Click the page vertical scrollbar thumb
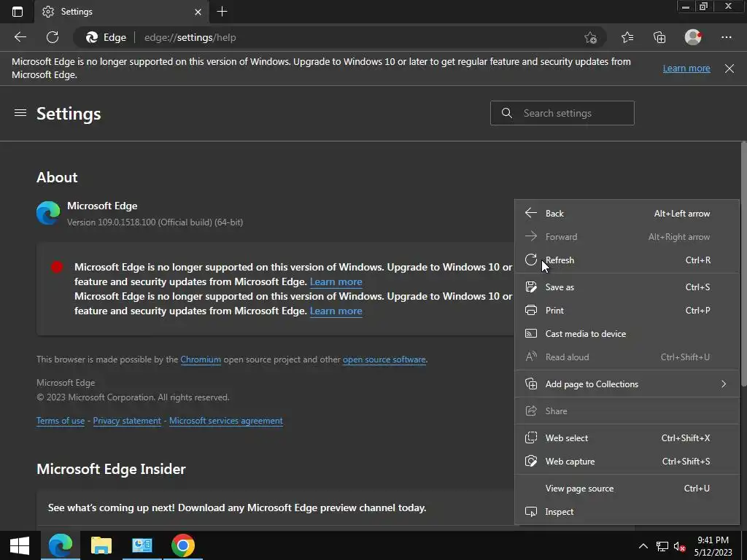 743,264
